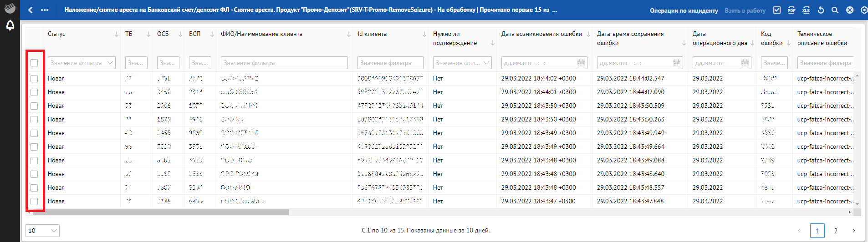The height and width of the screenshot is (242, 868).
Task: Check the first row's checkbox
Action: click(x=34, y=79)
